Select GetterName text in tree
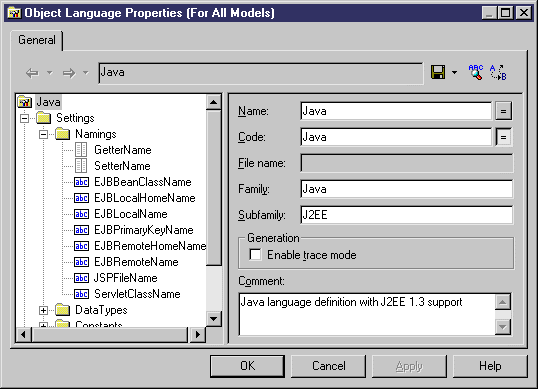 (123, 150)
